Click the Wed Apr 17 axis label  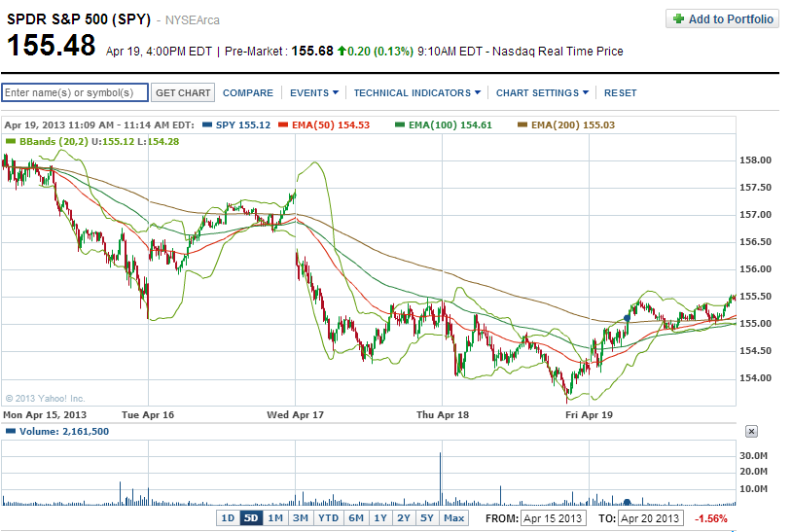tap(295, 415)
